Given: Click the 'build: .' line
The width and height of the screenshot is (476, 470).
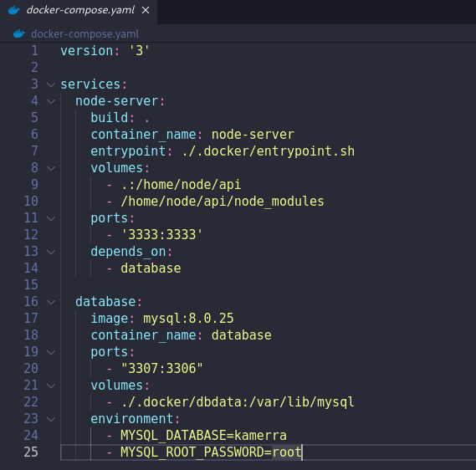Looking at the screenshot, I should pyautogui.click(x=120, y=118).
